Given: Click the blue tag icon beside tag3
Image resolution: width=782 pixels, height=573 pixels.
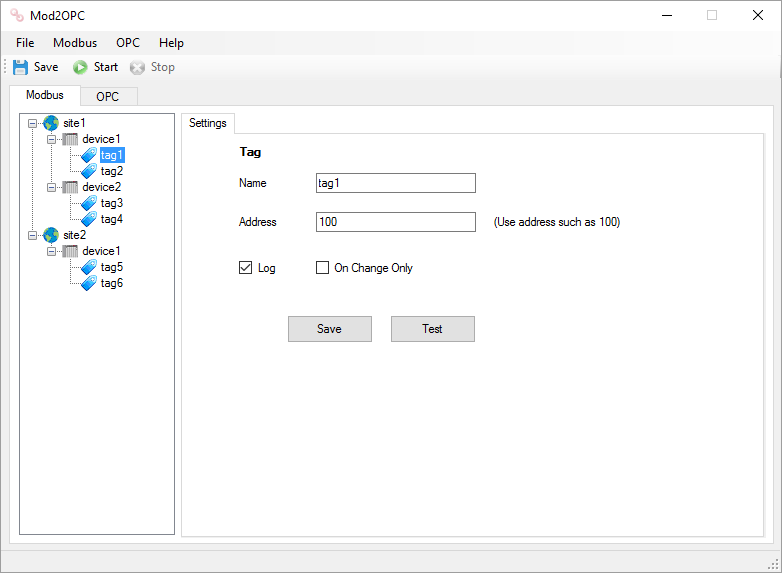Looking at the screenshot, I should tap(89, 203).
